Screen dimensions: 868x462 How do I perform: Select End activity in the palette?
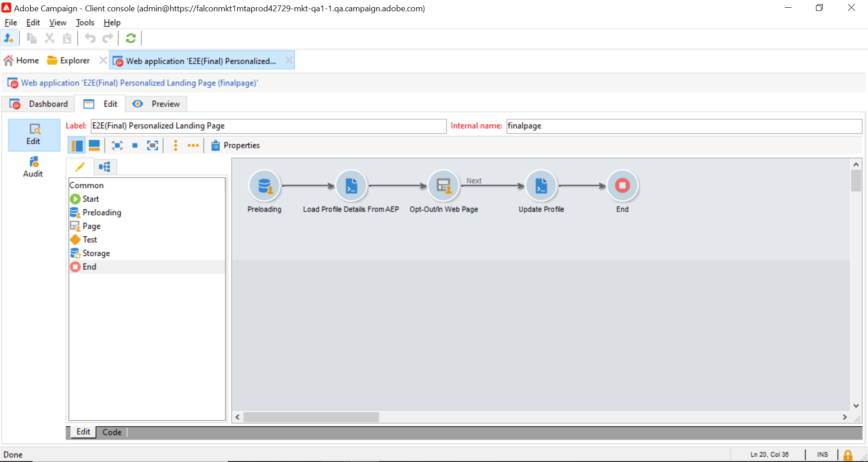146,267
